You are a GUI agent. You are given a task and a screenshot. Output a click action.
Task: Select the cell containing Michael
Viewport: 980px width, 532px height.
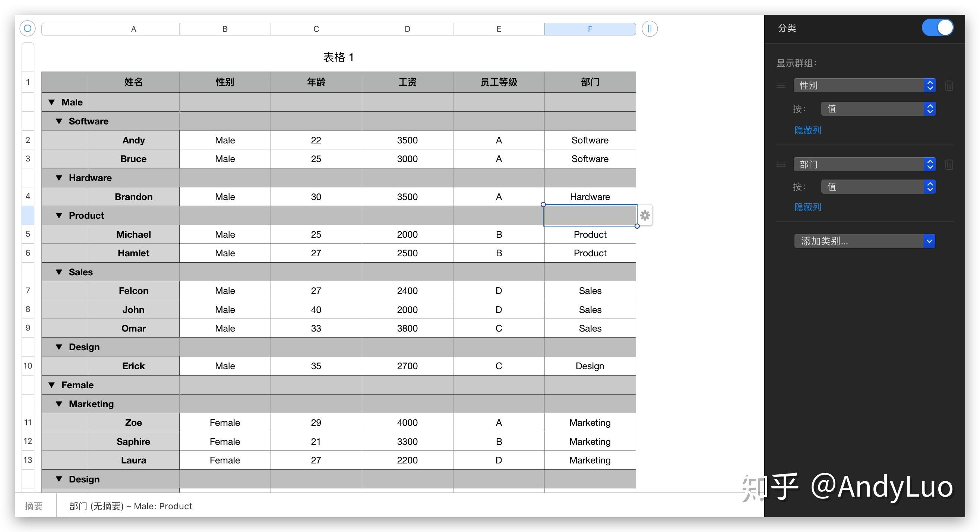pos(133,235)
